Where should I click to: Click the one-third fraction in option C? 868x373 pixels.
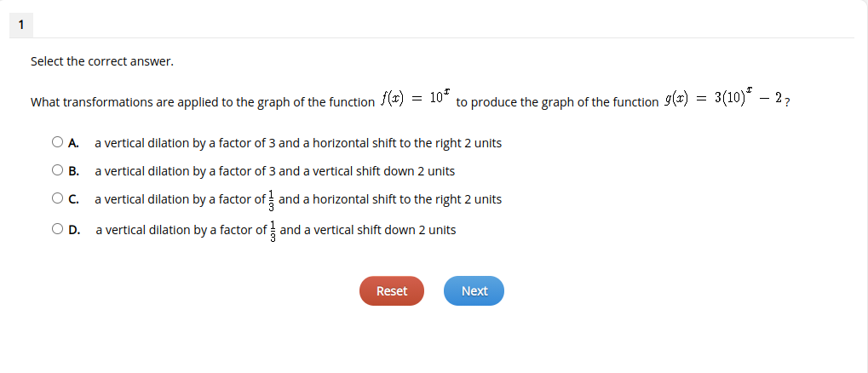pyautogui.click(x=271, y=200)
